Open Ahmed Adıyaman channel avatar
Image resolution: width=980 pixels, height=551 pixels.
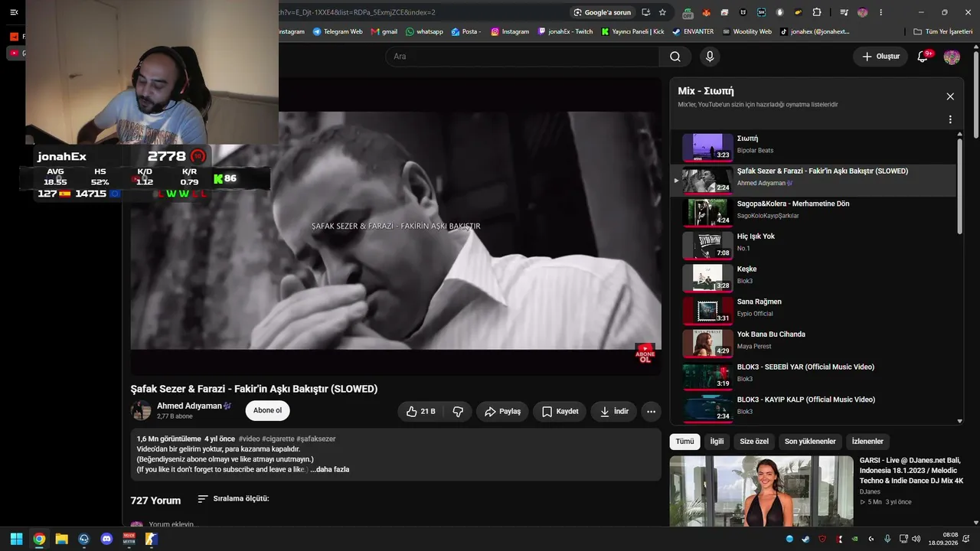coord(141,411)
